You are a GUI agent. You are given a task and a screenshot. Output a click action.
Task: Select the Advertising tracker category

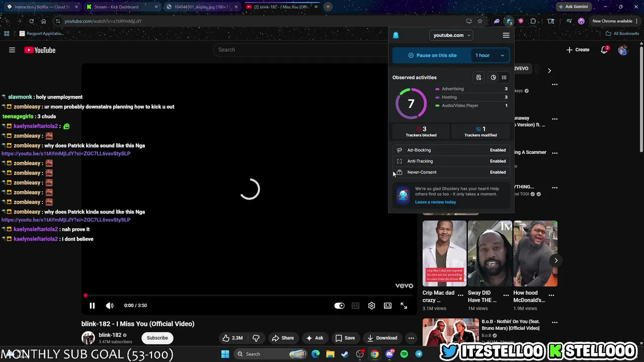pyautogui.click(x=471, y=89)
